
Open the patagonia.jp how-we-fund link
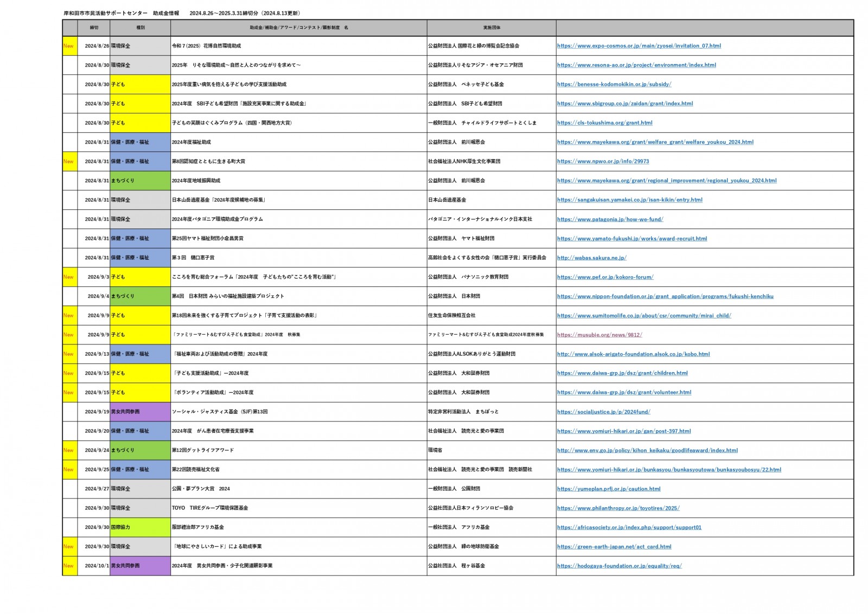610,220
